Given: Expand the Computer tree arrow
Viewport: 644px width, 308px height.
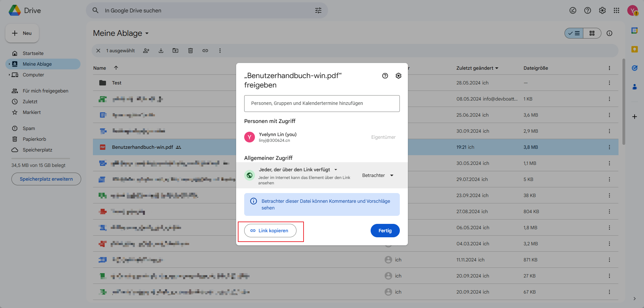Looking at the screenshot, I should point(9,75).
